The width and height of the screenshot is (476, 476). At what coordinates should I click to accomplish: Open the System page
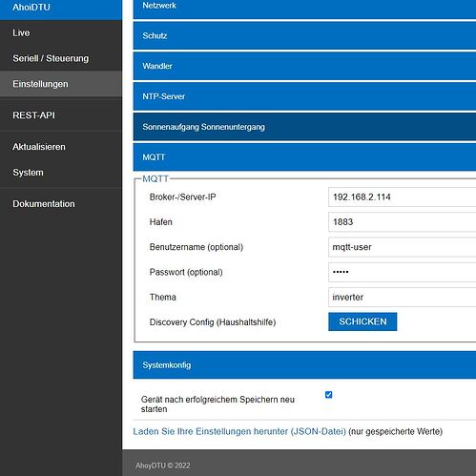(61, 173)
